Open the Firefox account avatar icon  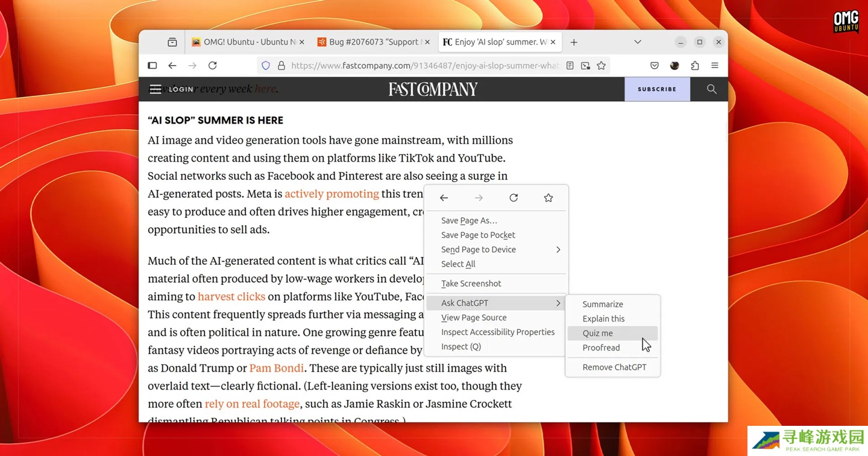click(675, 66)
